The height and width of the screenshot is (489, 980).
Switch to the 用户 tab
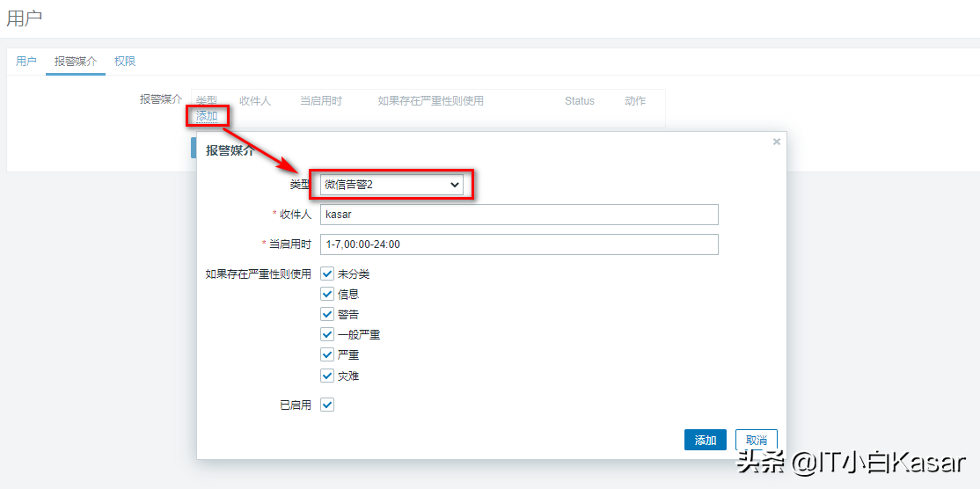click(x=26, y=62)
